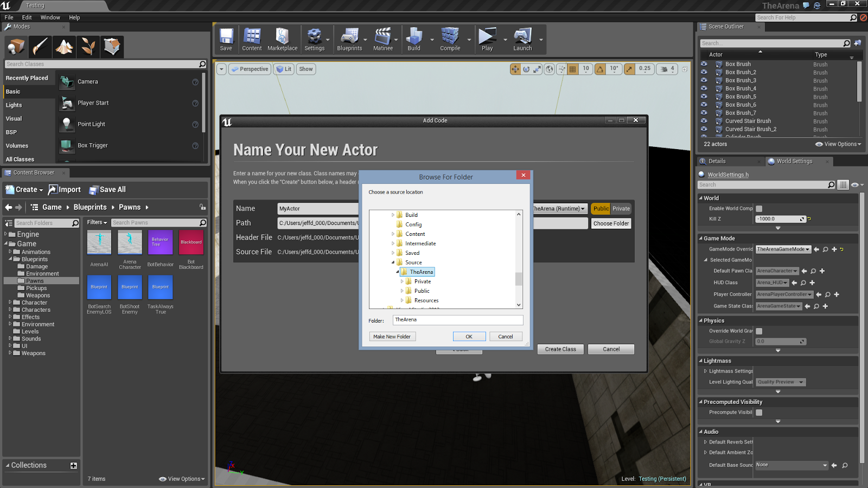Click the Compile toolbar icon
The height and width of the screenshot is (488, 868).
[450, 40]
